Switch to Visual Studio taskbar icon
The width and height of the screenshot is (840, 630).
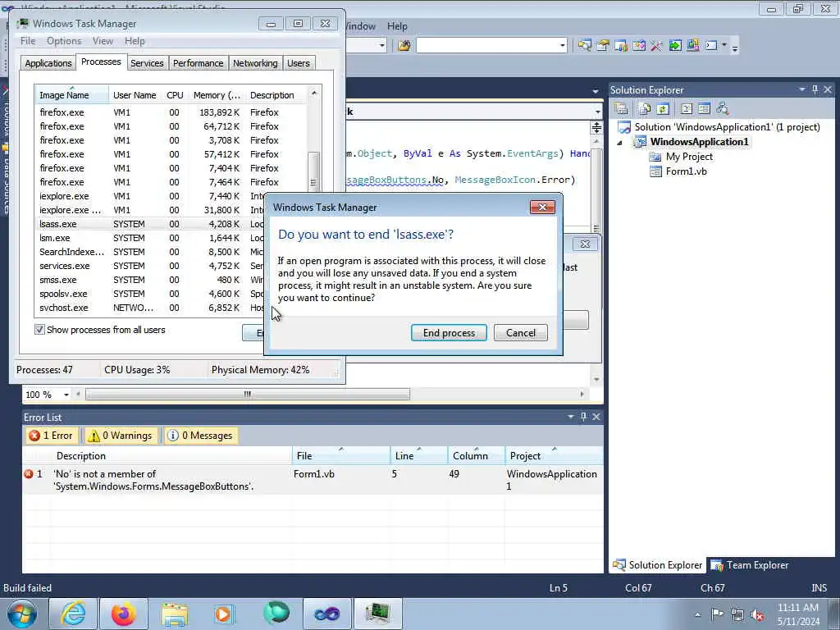pyautogui.click(x=326, y=614)
